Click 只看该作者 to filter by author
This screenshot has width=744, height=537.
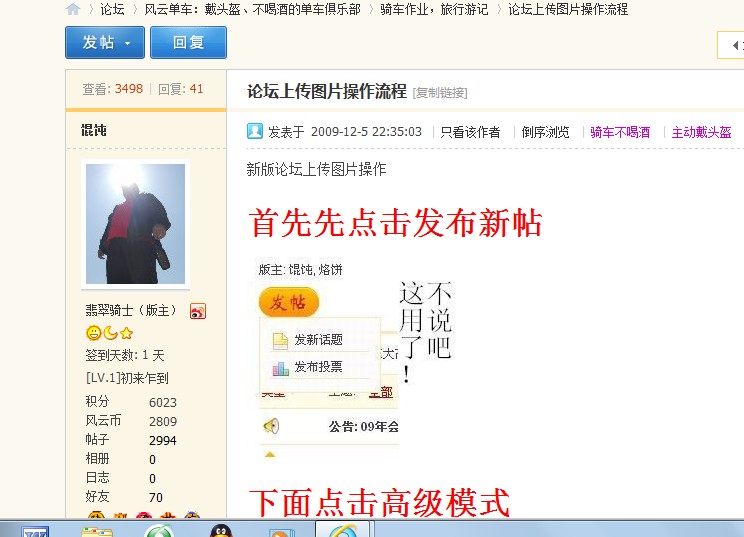470,132
